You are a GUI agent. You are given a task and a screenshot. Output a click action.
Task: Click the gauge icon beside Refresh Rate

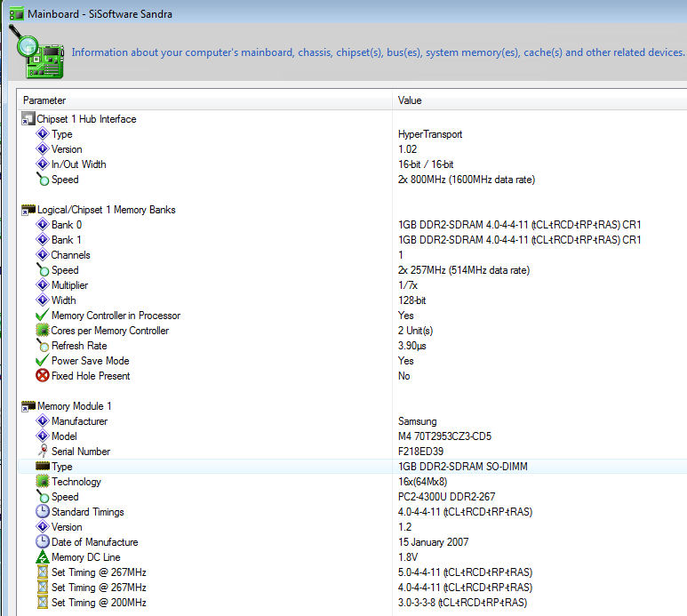[x=42, y=346]
